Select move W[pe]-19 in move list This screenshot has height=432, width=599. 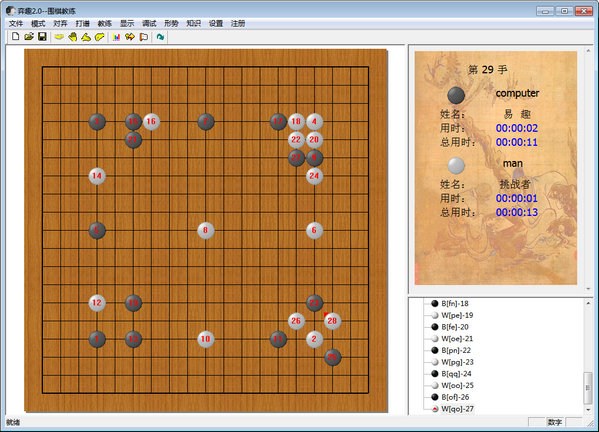click(x=457, y=315)
